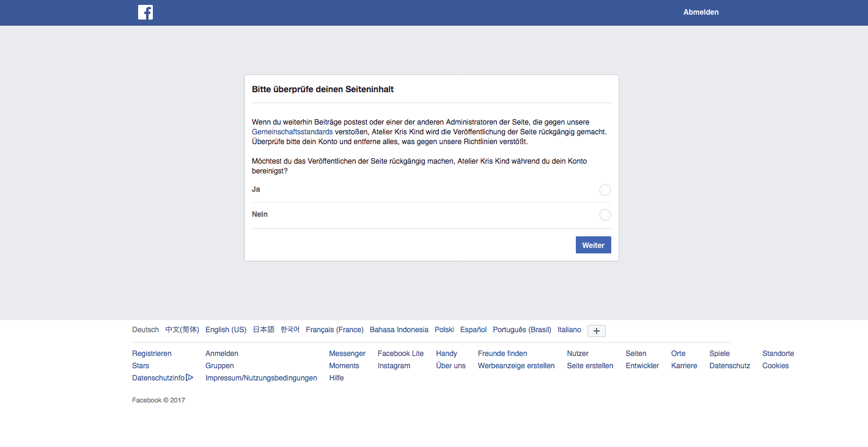This screenshot has width=868, height=447.
Task: Open the Entwickler footer link
Action: coord(642,366)
